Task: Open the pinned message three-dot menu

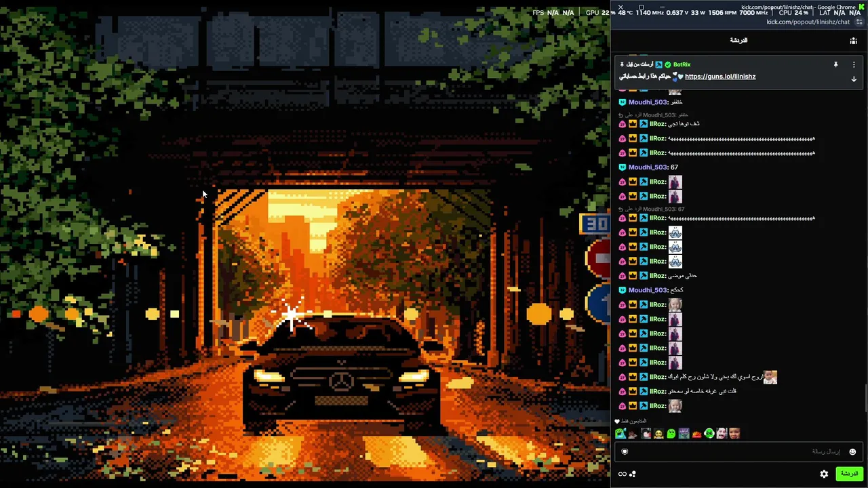Action: 854,64
